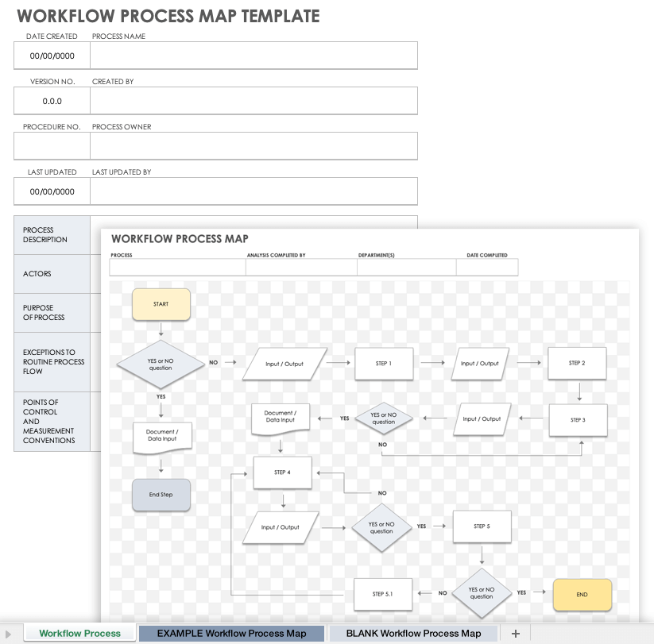Click the Process field in the map
This screenshot has width=654, height=644.
(178, 267)
